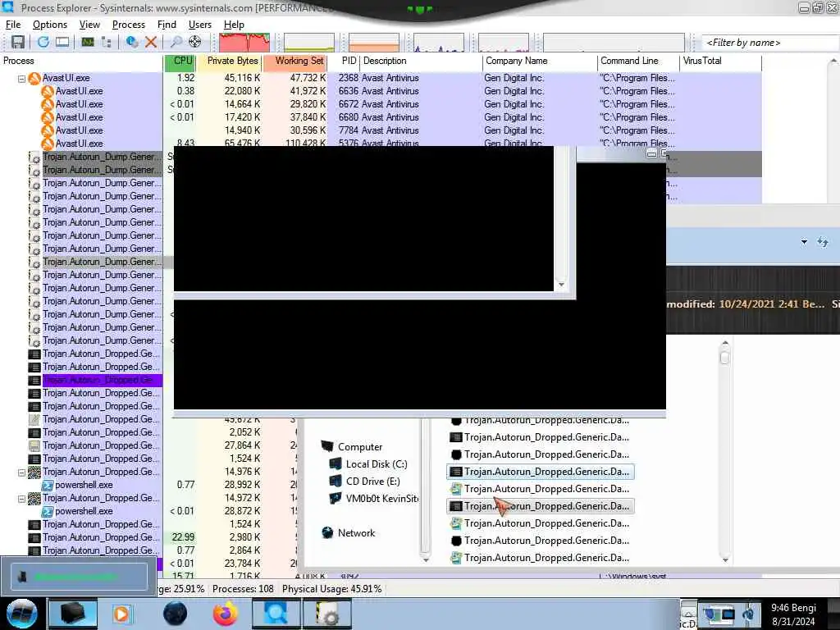
Task: Open the File menu
Action: pyautogui.click(x=13, y=25)
